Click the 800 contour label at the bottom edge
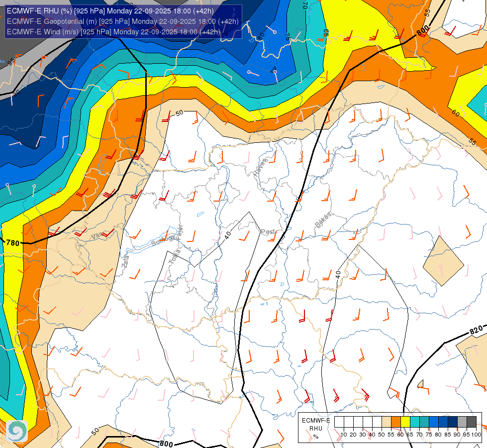Image resolution: width=487 pixels, height=448 pixels. click(x=166, y=444)
